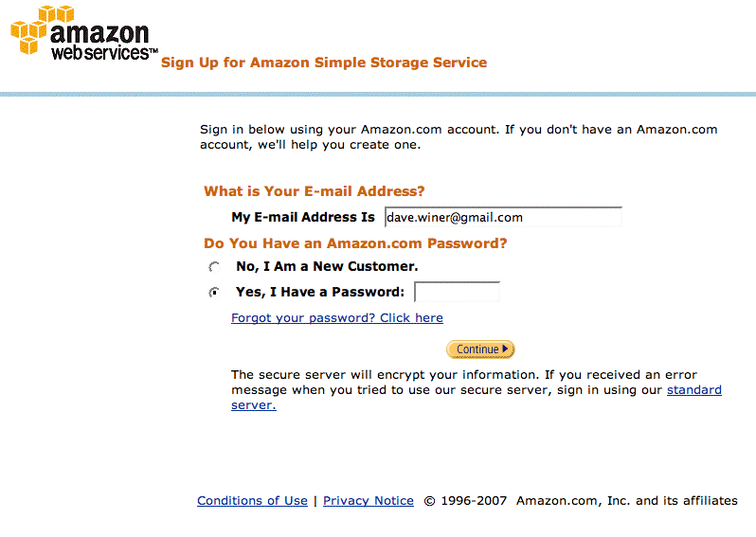The height and width of the screenshot is (537, 756).
Task: Click the black arrow on Continue button
Action: [x=507, y=349]
